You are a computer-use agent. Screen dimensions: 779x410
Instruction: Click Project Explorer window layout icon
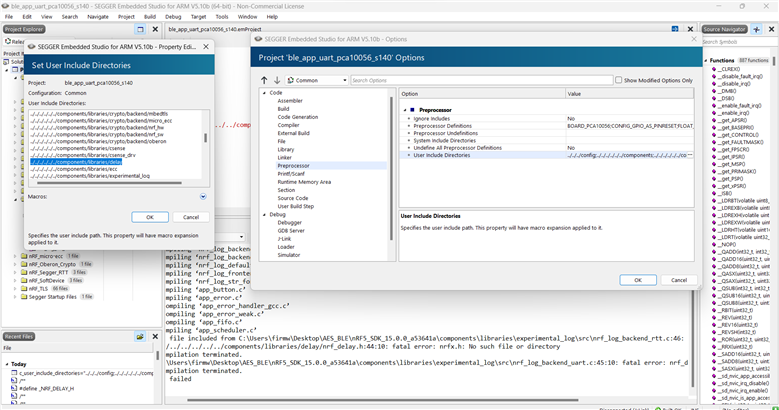click(x=140, y=29)
